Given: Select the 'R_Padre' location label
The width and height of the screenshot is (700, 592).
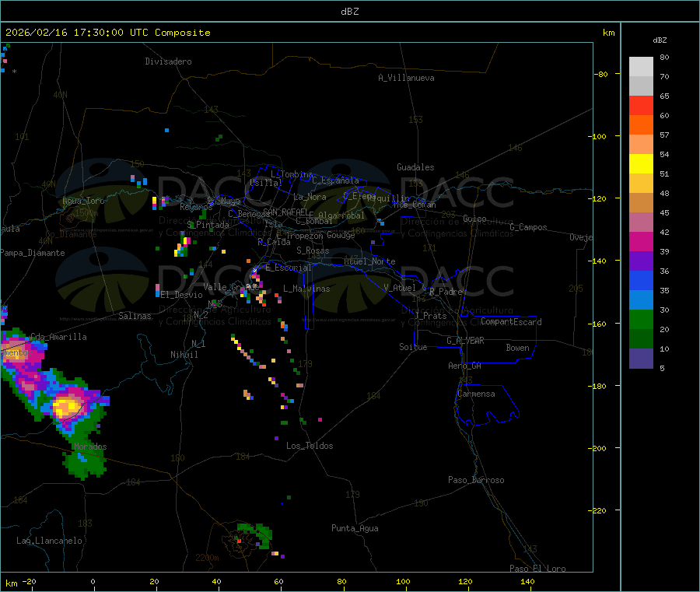Looking at the screenshot, I should (446, 292).
